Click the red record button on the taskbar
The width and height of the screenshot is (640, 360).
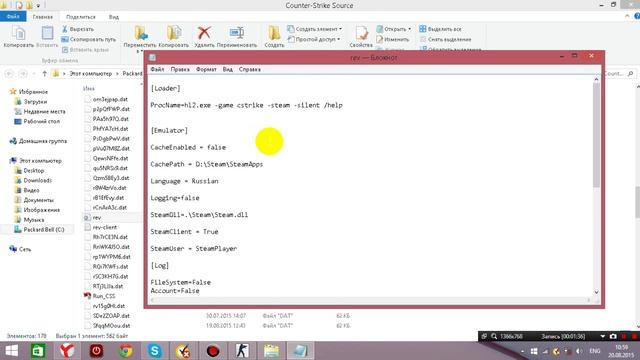click(x=213, y=351)
